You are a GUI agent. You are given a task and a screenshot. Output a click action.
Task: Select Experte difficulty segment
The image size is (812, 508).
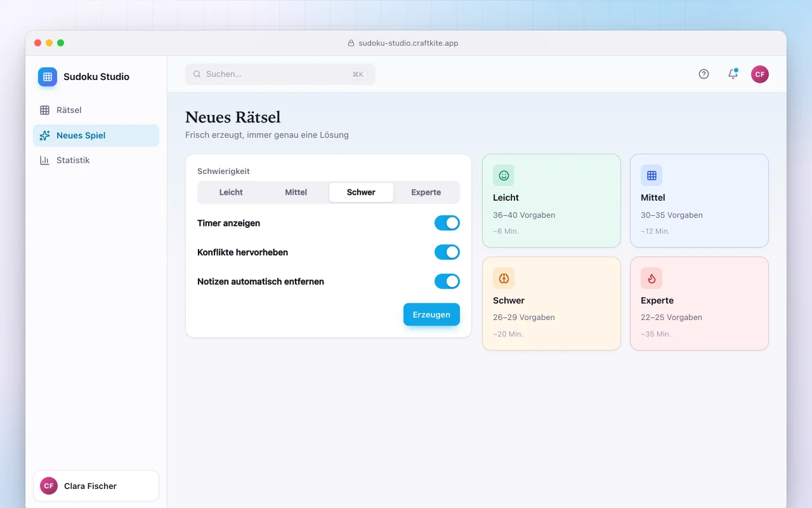point(426,192)
